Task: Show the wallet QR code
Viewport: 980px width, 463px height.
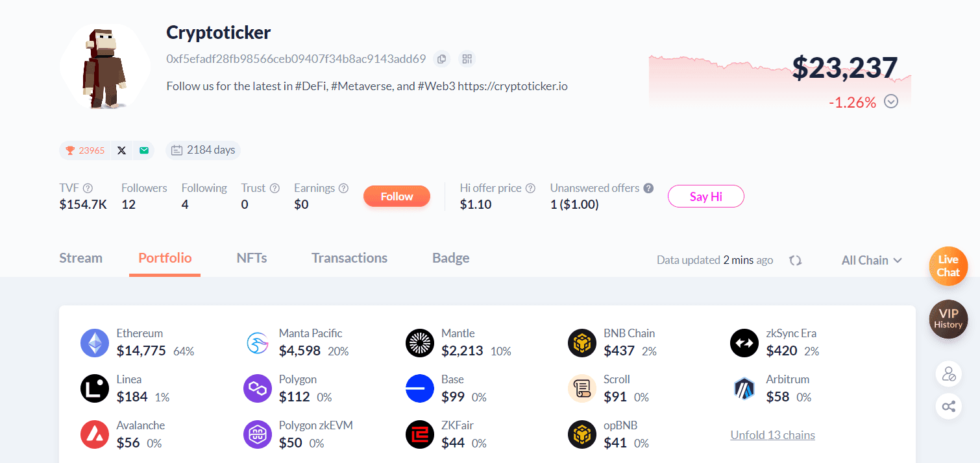Action: click(467, 59)
